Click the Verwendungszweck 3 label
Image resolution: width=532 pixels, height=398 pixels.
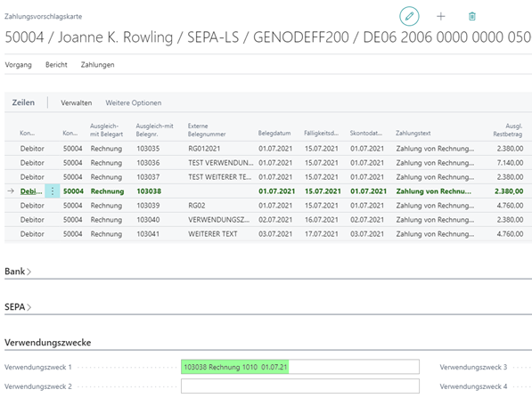click(x=473, y=367)
